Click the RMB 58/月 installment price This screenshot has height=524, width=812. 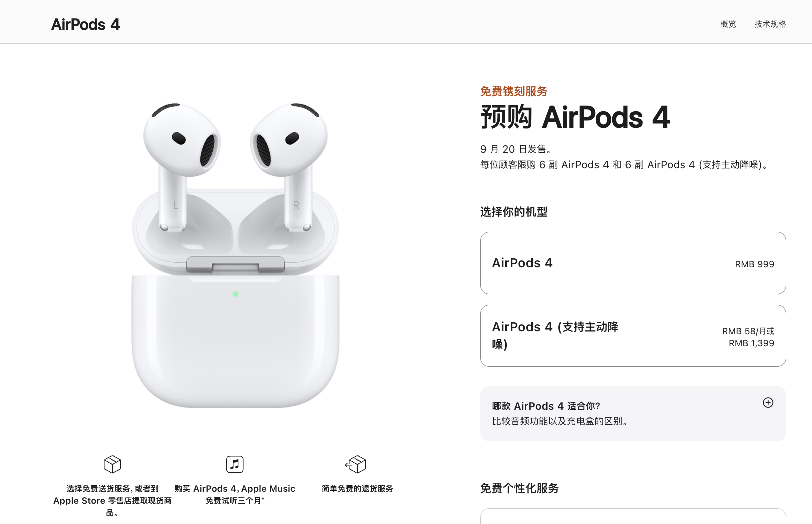(748, 331)
